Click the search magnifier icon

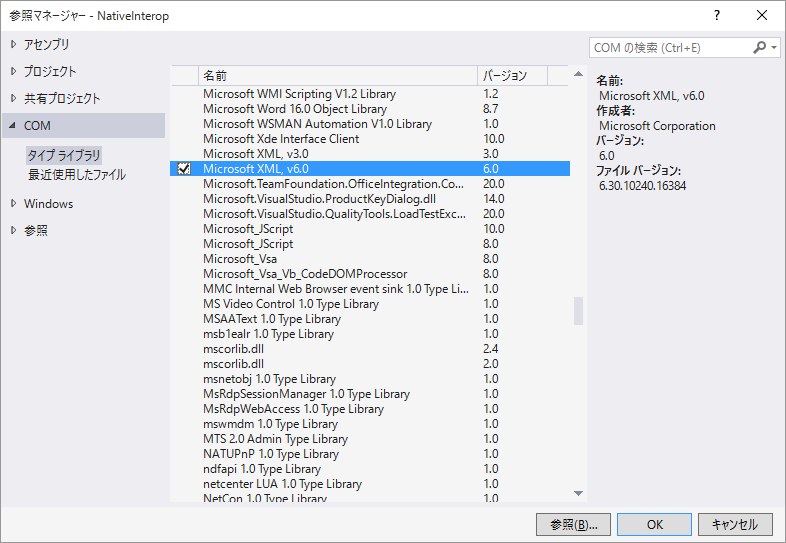tap(759, 48)
